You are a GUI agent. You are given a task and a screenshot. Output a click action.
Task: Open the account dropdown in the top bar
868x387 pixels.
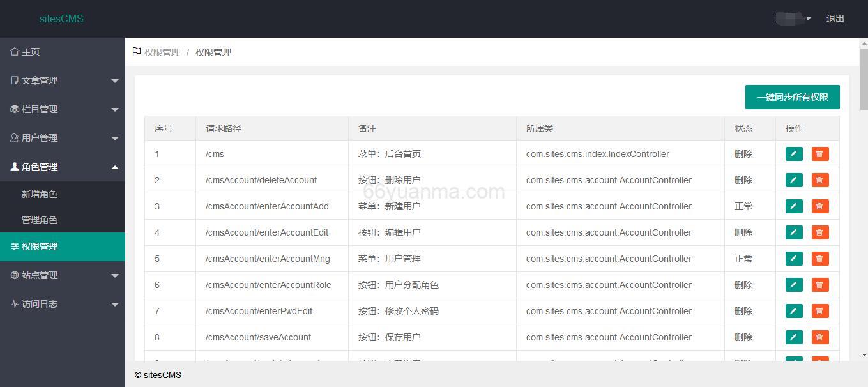click(x=792, y=19)
